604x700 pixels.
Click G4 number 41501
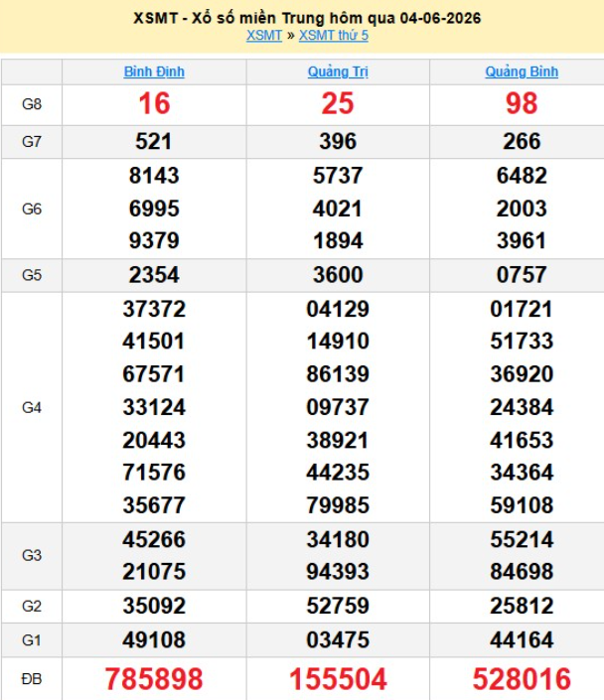(154, 342)
